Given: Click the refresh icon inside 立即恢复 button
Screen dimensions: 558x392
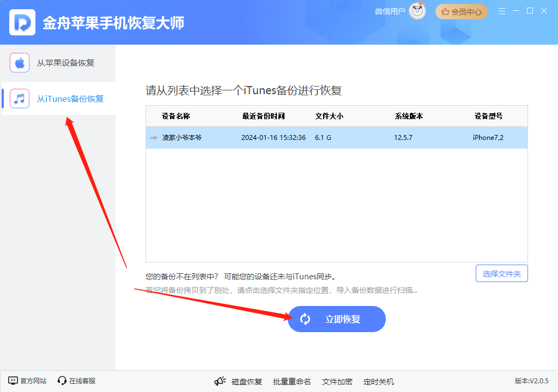Looking at the screenshot, I should 306,320.
